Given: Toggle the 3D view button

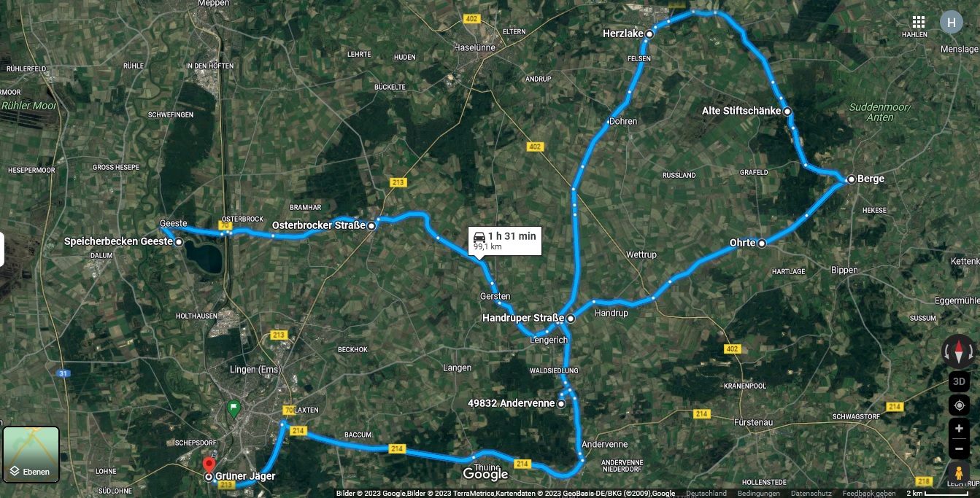Looking at the screenshot, I should pyautogui.click(x=959, y=381).
